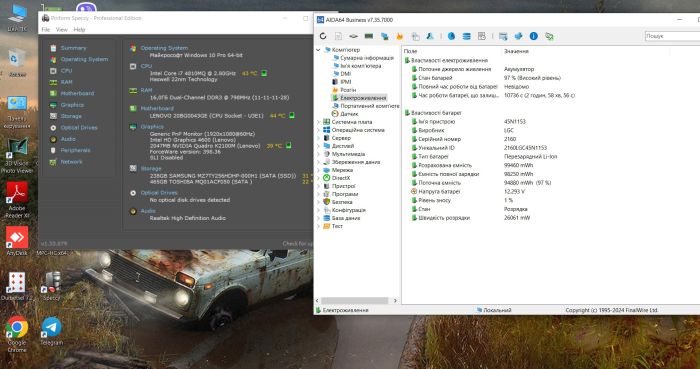Click the Refresh icon in AIDA64 toolbar
Viewport: 700px width, 369px height.
click(323, 36)
